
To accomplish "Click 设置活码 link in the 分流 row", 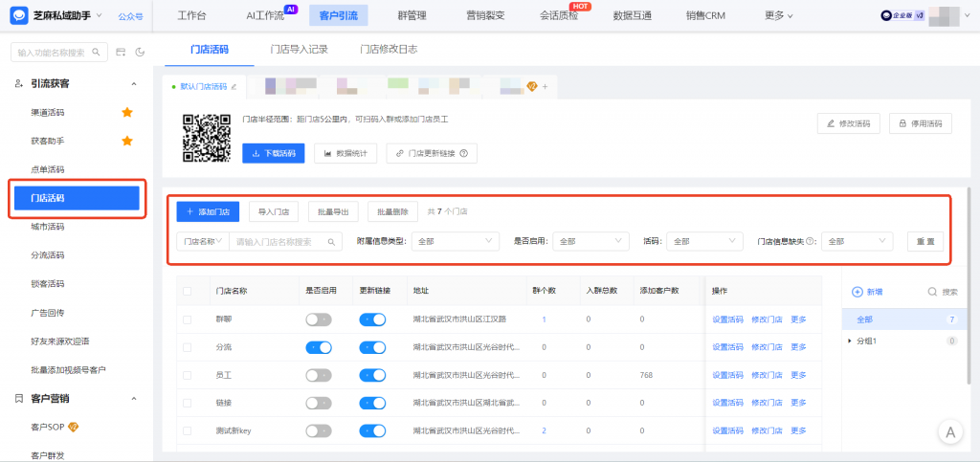I will pyautogui.click(x=727, y=347).
